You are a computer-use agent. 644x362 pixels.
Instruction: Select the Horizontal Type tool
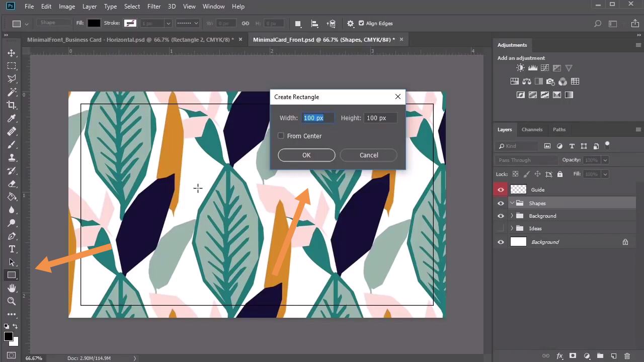coord(12,249)
